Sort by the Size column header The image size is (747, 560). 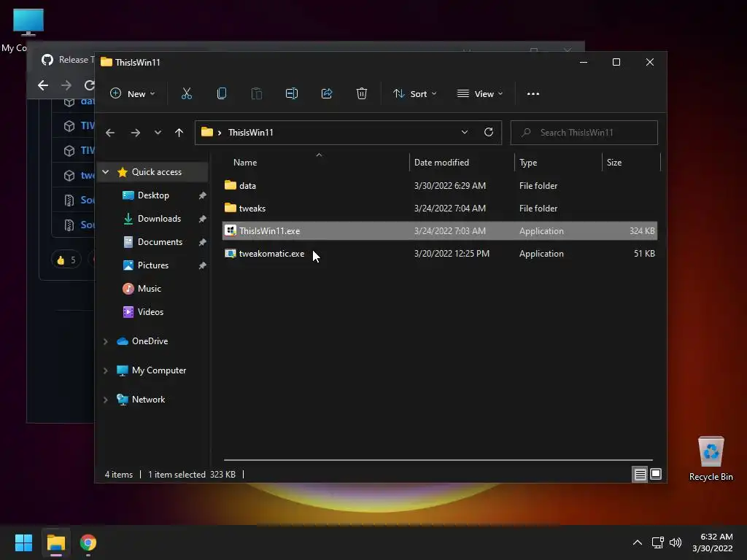pyautogui.click(x=614, y=163)
